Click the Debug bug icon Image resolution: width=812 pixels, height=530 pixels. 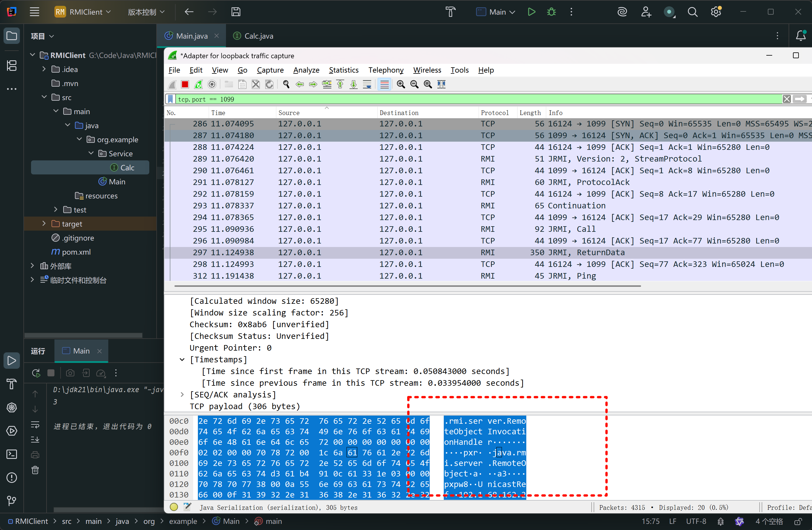551,12
